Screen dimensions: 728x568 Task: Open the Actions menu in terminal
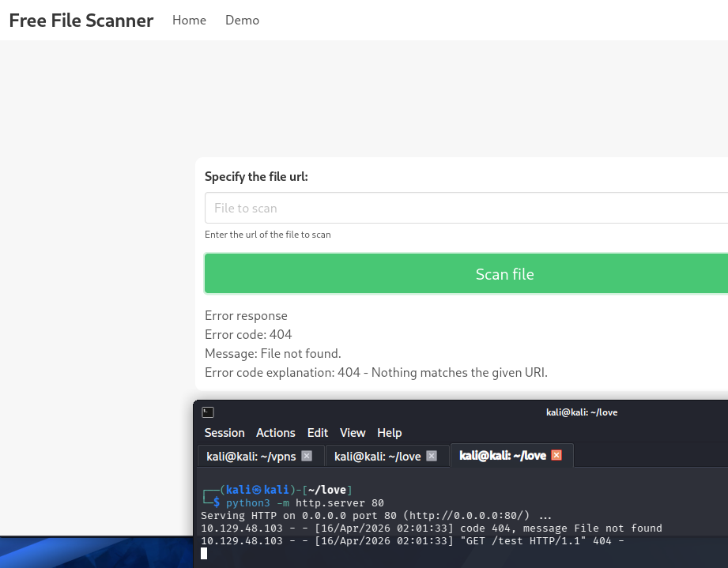[x=275, y=433]
